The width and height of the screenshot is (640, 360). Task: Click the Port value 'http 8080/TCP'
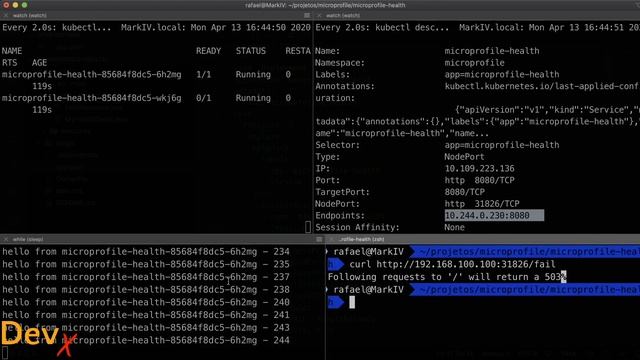coord(480,180)
